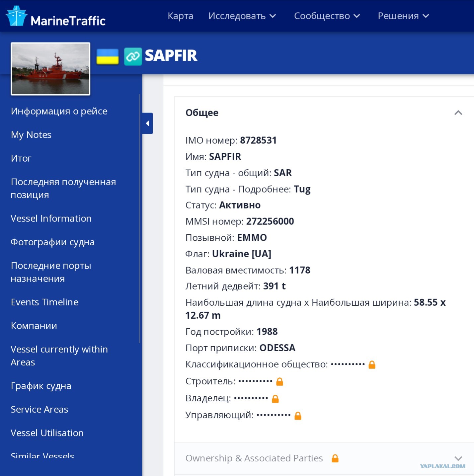Viewport: 474px width, 476px height.
Task: Click the sidebar vertical scrollbar
Action: (139, 219)
